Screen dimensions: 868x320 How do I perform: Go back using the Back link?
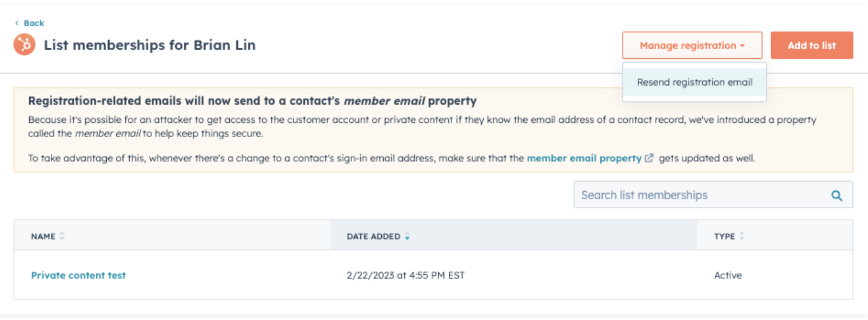pos(34,23)
